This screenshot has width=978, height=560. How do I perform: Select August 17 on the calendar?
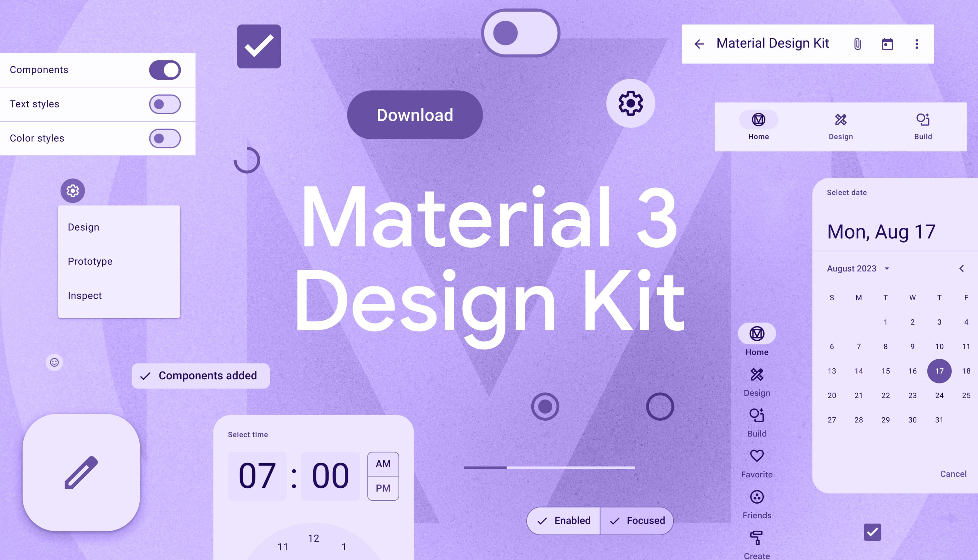point(938,371)
